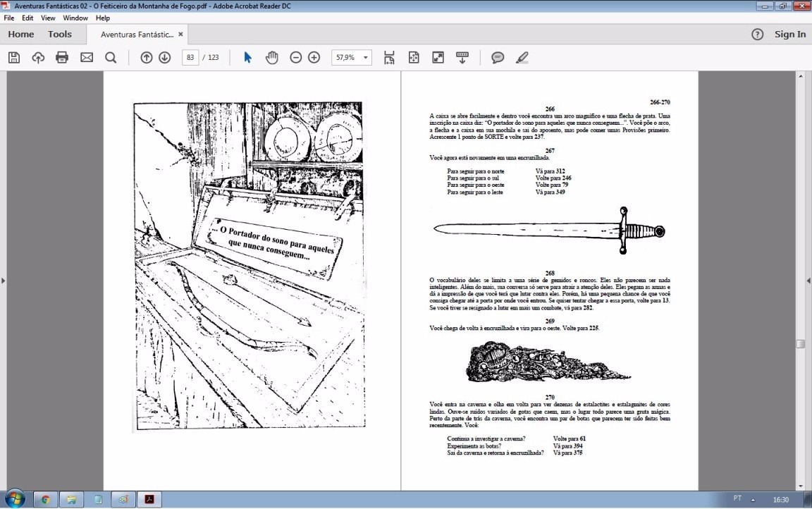The height and width of the screenshot is (509, 812).
Task: Click the Save file icon
Action: point(14,58)
